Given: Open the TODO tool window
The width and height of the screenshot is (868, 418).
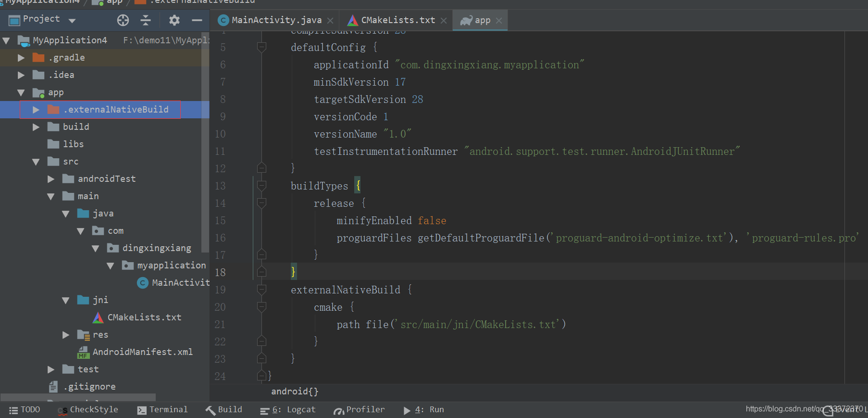Looking at the screenshot, I should 25,410.
